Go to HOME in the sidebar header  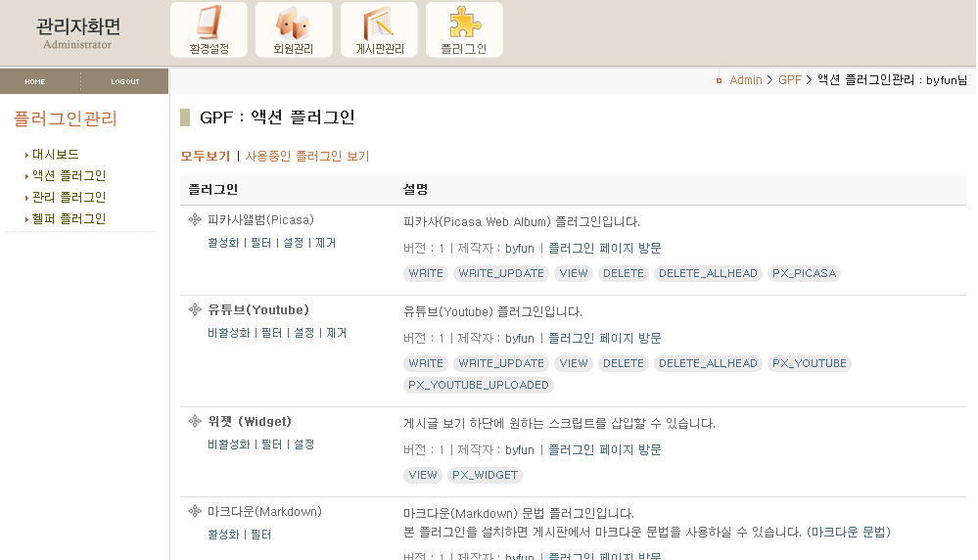[x=35, y=81]
